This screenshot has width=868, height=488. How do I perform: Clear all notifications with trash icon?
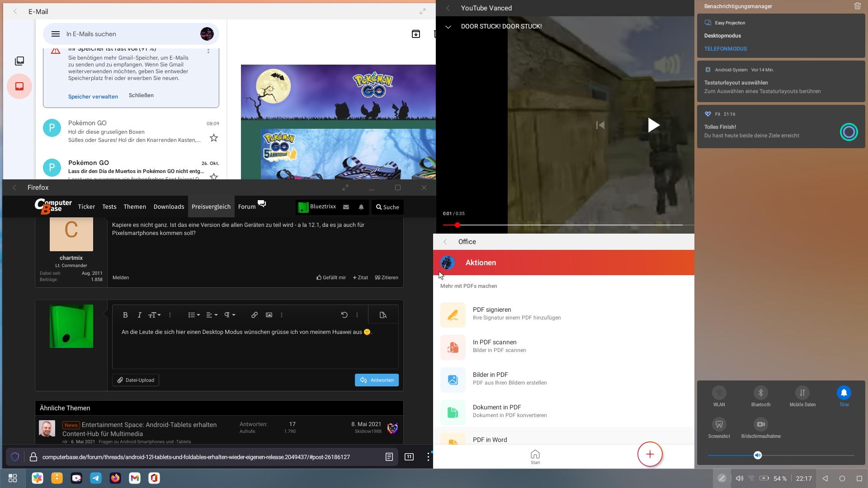(857, 6)
